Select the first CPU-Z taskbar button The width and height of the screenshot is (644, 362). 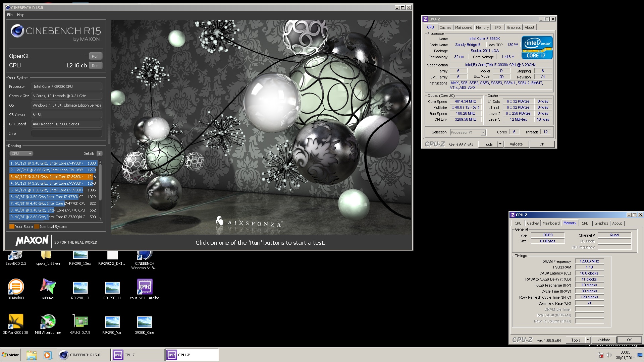(x=138, y=355)
